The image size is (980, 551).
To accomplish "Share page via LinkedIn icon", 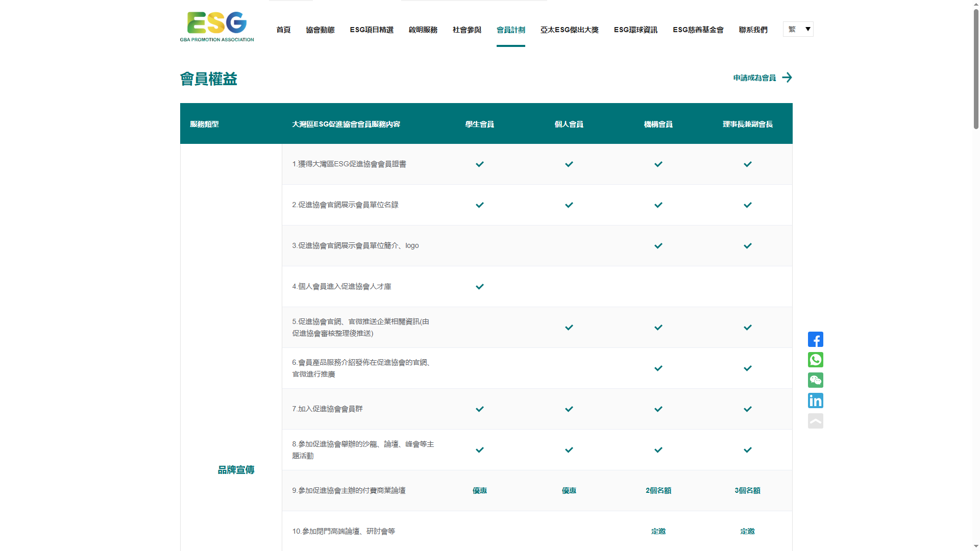I will tap(815, 400).
